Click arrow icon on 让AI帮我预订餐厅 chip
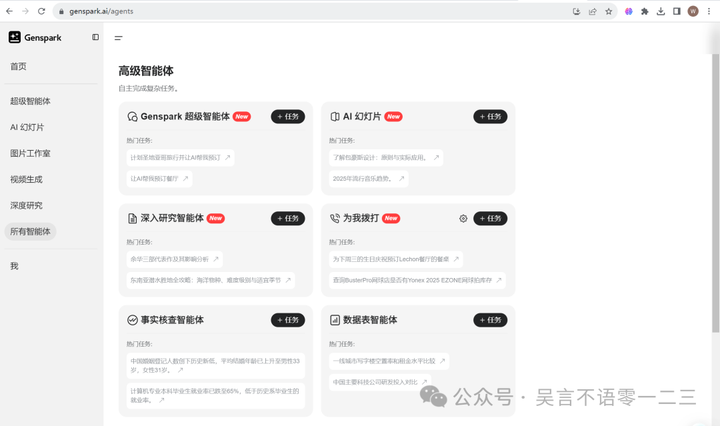The height and width of the screenshot is (426, 720). (x=186, y=179)
